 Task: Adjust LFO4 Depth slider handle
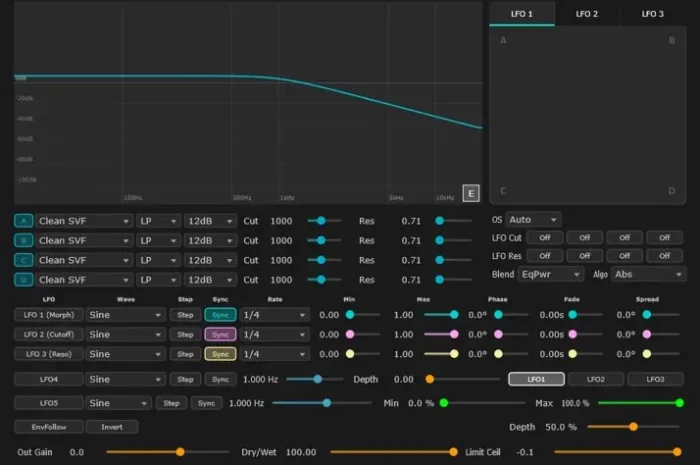tap(429, 379)
